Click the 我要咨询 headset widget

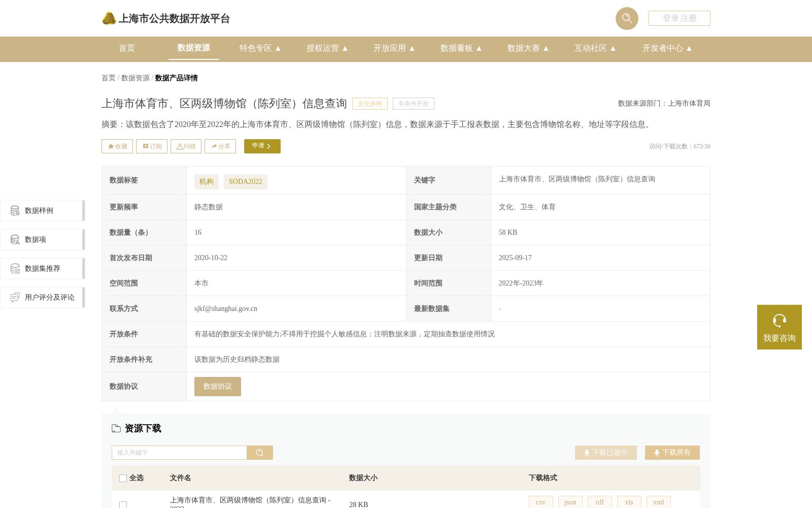coord(780,327)
